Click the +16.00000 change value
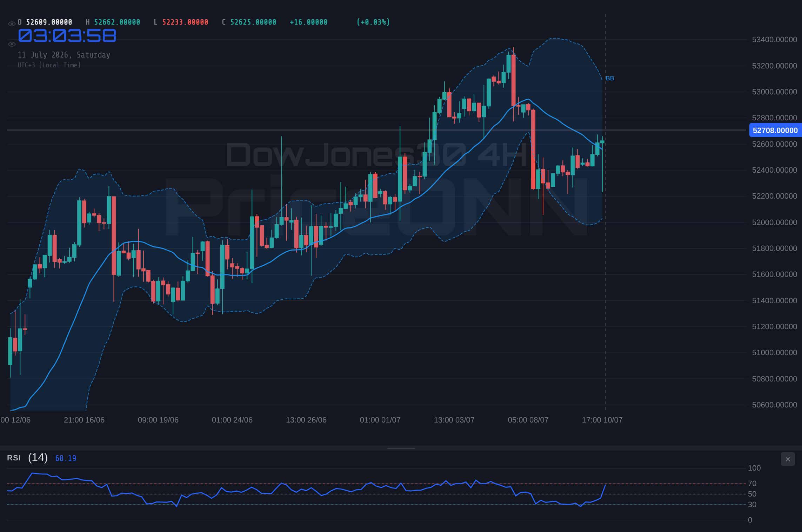This screenshot has height=532, width=802. pos(308,22)
